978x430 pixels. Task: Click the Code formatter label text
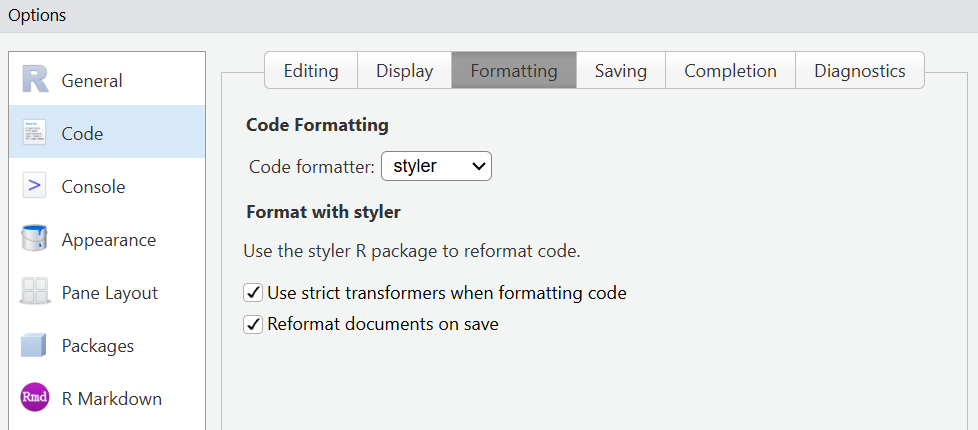[x=311, y=166]
